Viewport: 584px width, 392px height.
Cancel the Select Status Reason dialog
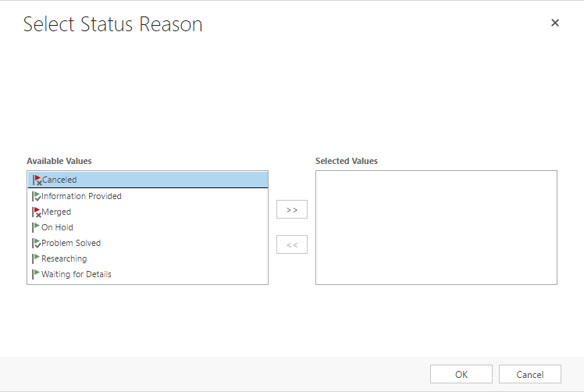click(529, 374)
